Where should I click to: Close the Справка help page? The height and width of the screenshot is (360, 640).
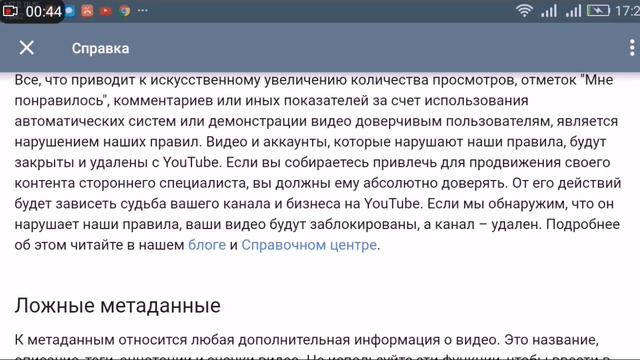pyautogui.click(x=27, y=48)
